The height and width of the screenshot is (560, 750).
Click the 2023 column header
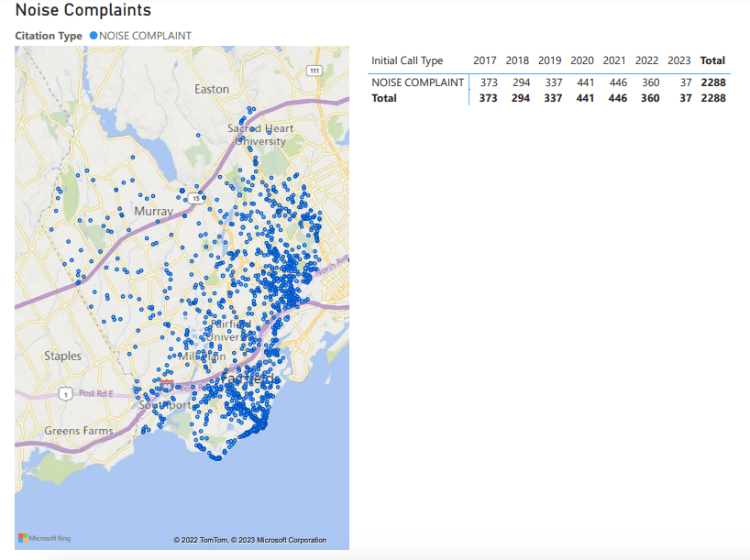pos(679,60)
